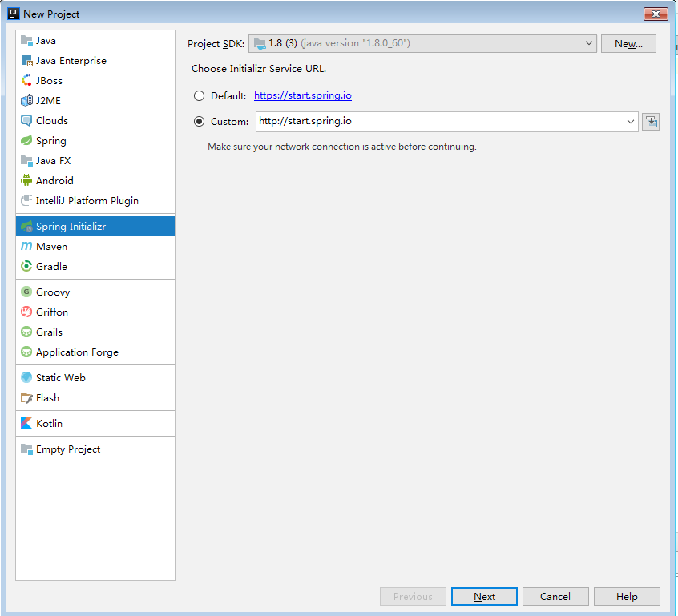Select the IntelliJ Platform Plugin entry
This screenshot has height=616, width=678.
point(95,200)
